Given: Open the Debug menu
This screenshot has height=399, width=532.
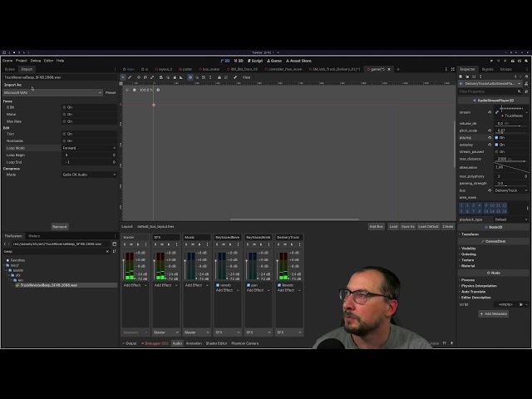Looking at the screenshot, I should 36,61.
